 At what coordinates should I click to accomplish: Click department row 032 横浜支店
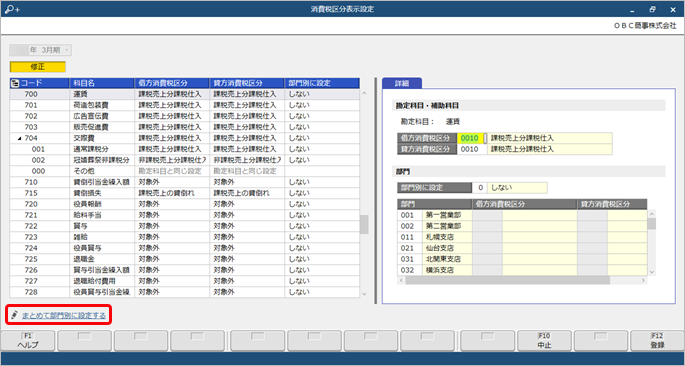(522, 270)
